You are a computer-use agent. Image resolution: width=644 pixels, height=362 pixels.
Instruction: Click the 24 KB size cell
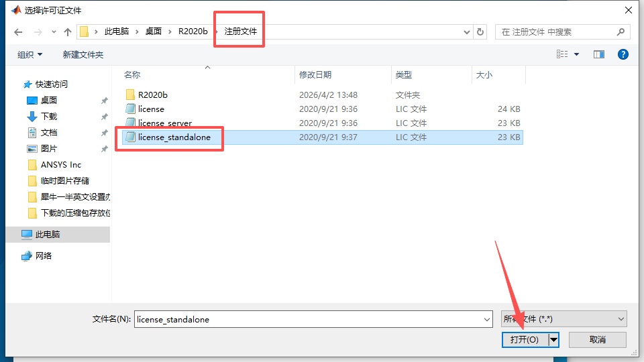[x=509, y=109]
